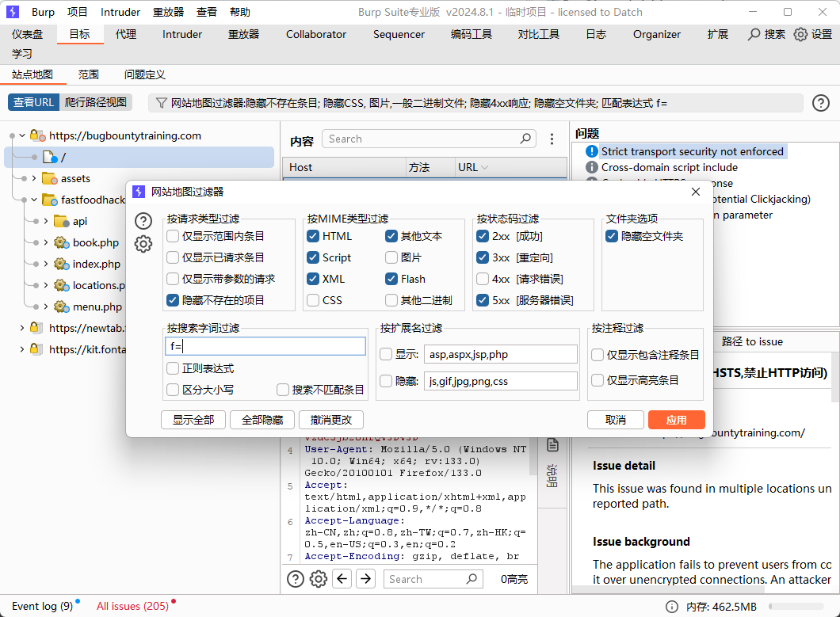840x617 pixels.
Task: Enable the 4xx [请求错误] status checkbox
Action: coord(483,279)
